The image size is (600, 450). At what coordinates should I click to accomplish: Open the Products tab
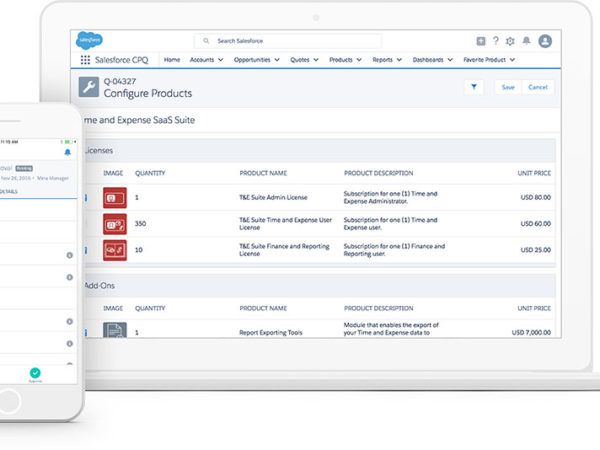[341, 60]
